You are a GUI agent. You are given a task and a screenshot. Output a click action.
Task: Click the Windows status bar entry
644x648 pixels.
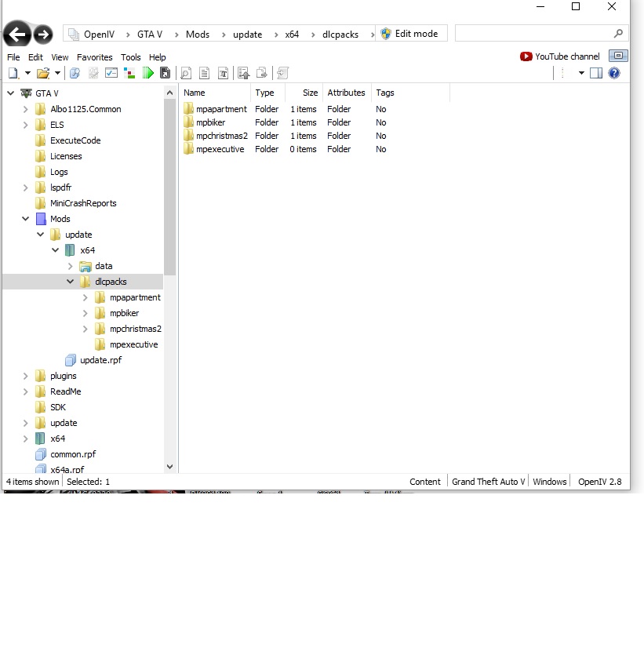click(549, 482)
